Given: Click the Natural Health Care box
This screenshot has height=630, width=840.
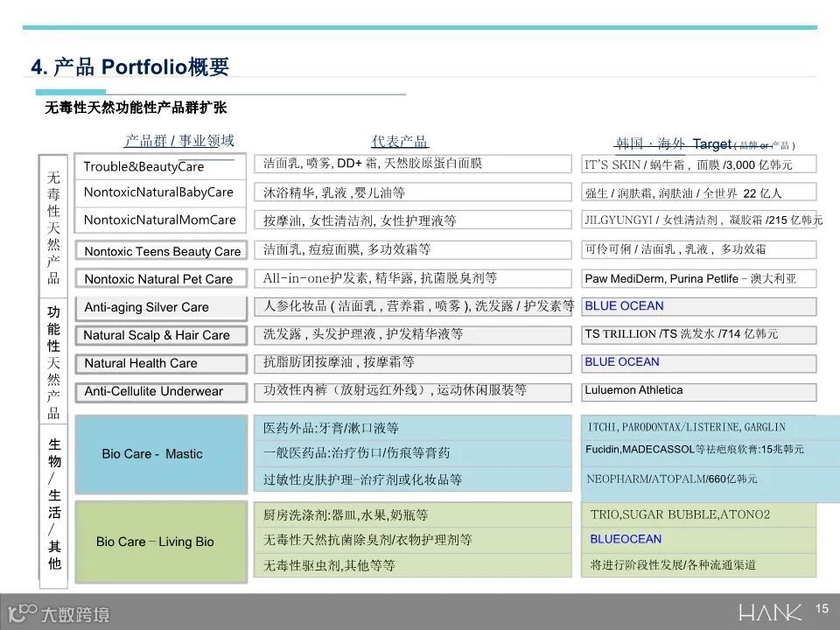Looking at the screenshot, I should point(161,363).
